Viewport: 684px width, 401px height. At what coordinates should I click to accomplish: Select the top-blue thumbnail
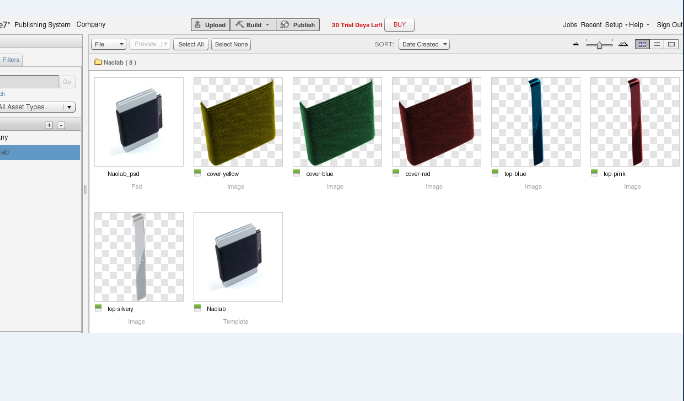click(x=536, y=122)
